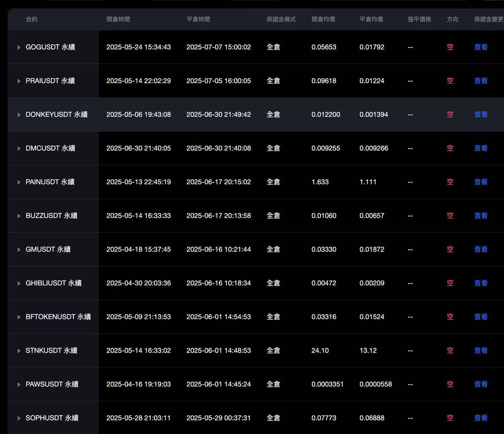This screenshot has width=504, height=434.
Task: Click the 開倉均價 column header
Action: 323,19
